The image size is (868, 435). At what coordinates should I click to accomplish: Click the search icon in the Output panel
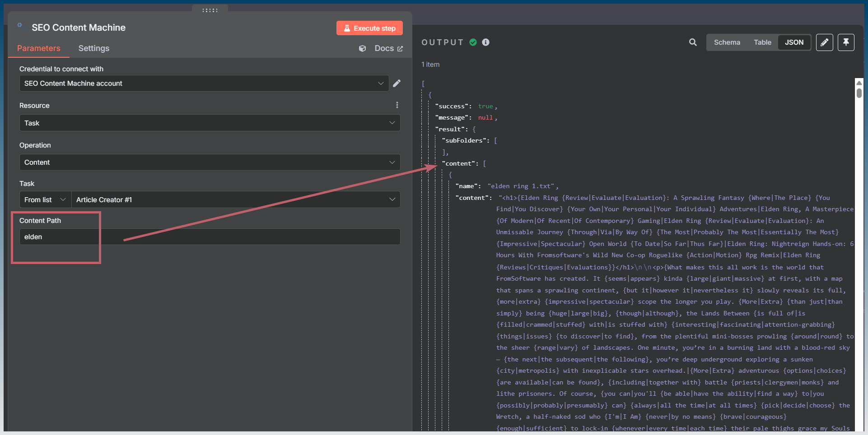point(693,42)
